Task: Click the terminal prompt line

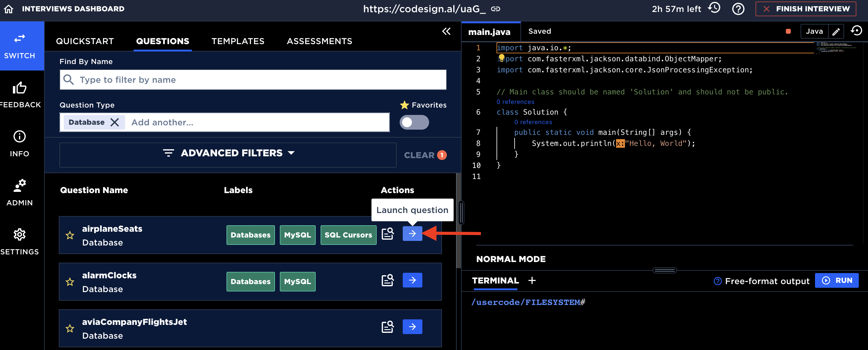Action: pyautogui.click(x=528, y=302)
